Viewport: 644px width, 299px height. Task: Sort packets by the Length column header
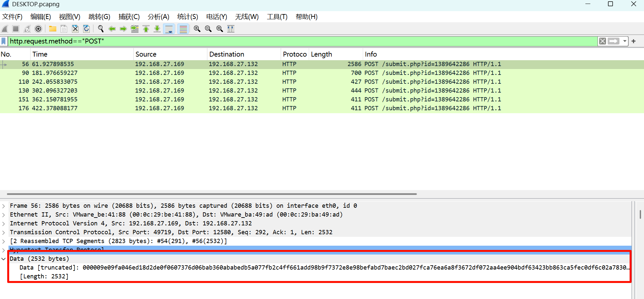pyautogui.click(x=321, y=54)
